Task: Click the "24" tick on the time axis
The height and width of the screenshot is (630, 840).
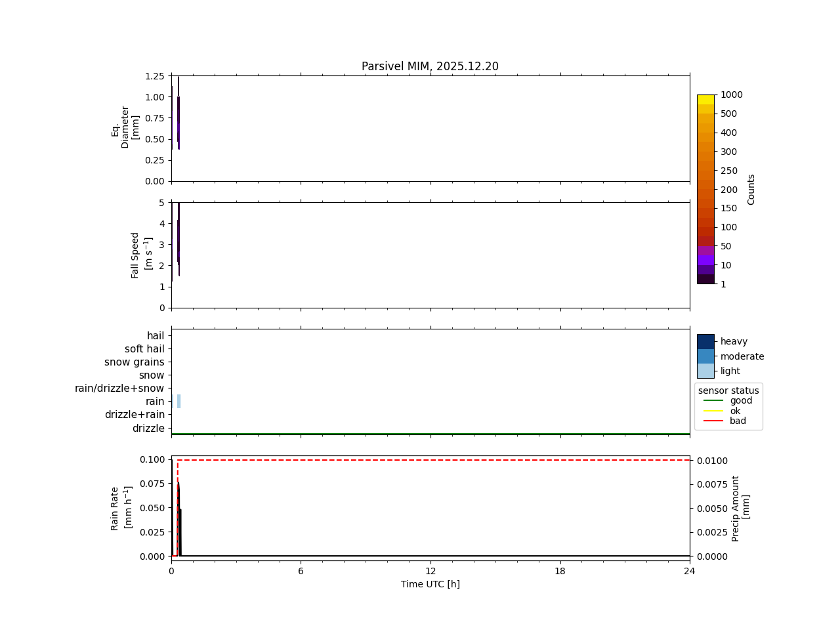Action: [690, 571]
